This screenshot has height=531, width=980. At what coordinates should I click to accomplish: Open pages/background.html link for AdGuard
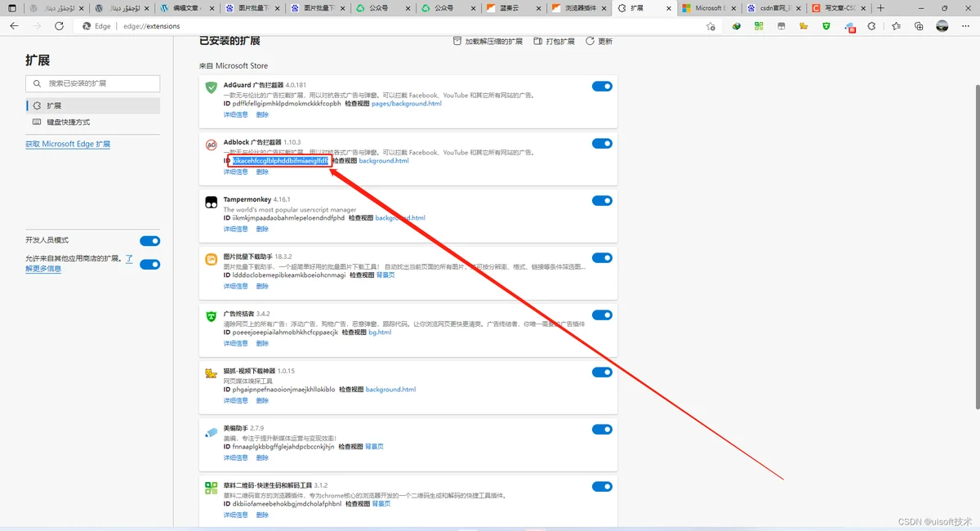406,104
